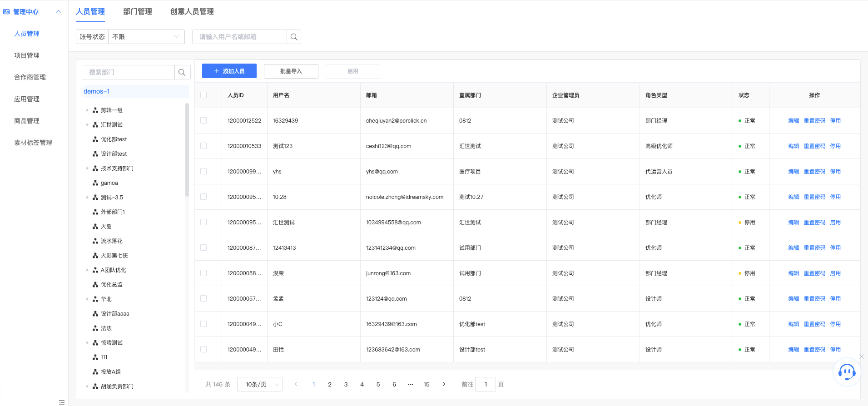868x406 pixels.
Task: Click the org icon beside 剪辑一组
Action: tap(95, 110)
